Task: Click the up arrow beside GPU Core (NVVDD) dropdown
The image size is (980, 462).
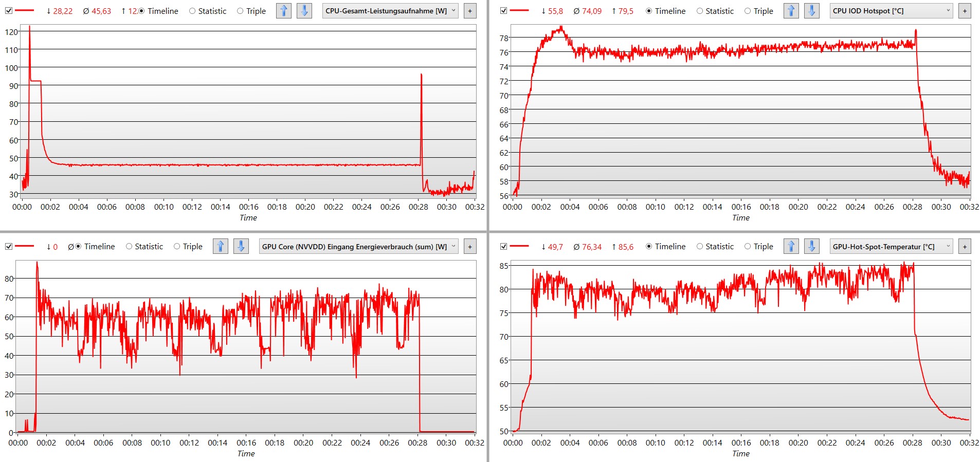Action: click(221, 247)
